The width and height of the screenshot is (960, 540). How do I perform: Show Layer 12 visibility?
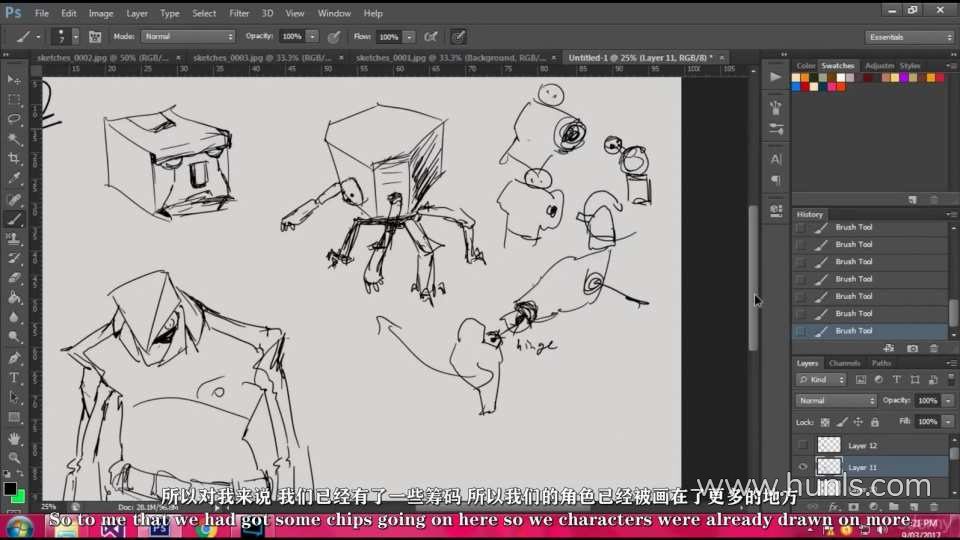coord(802,445)
